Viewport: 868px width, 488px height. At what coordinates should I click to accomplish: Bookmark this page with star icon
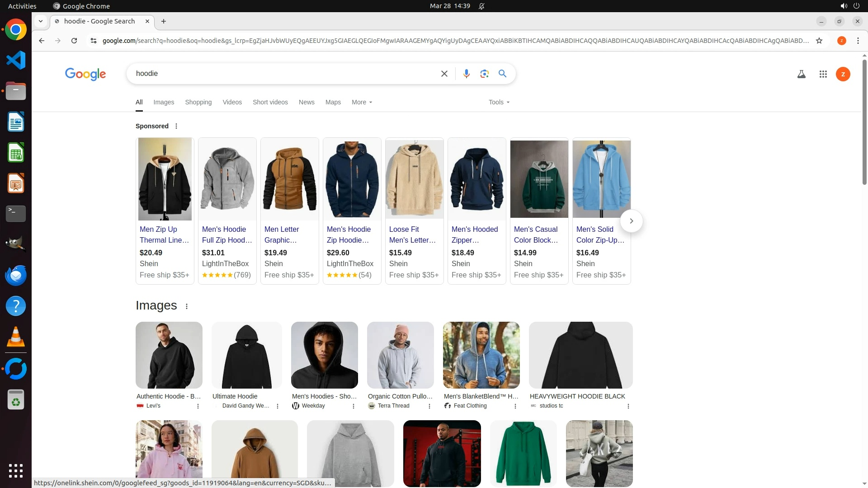(819, 41)
